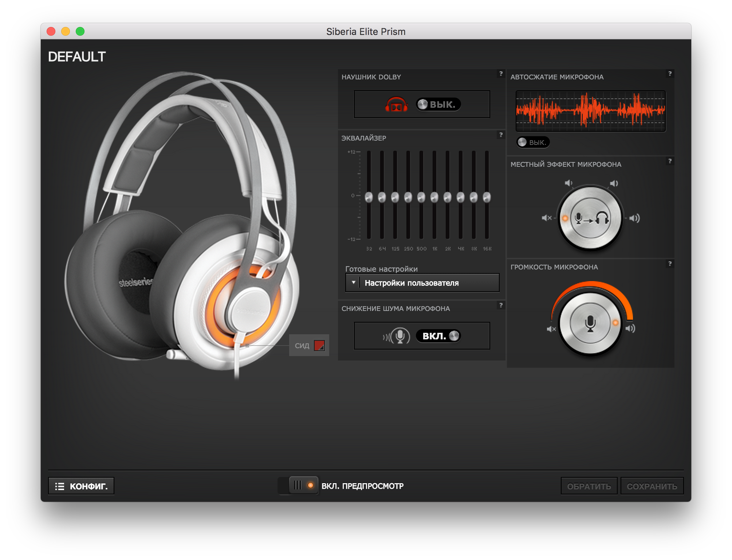Toggle the Dolby headphone ВЫК. switch

coord(438,104)
